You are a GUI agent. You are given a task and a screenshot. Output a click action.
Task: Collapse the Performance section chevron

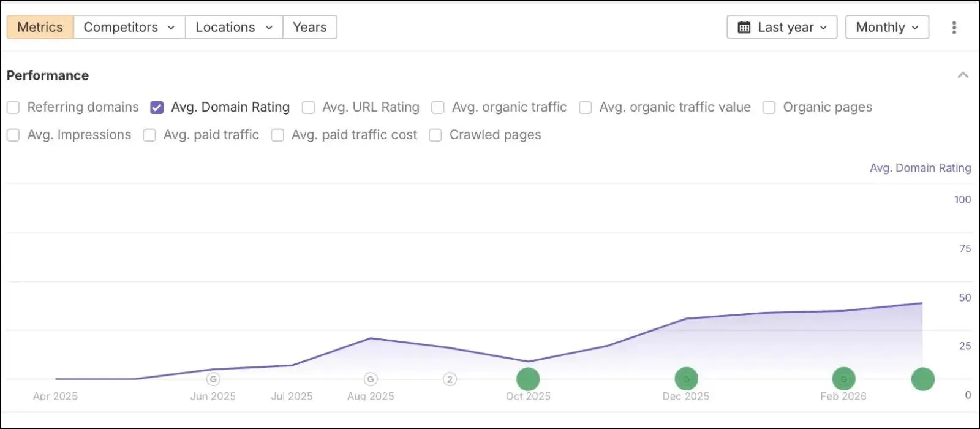963,75
